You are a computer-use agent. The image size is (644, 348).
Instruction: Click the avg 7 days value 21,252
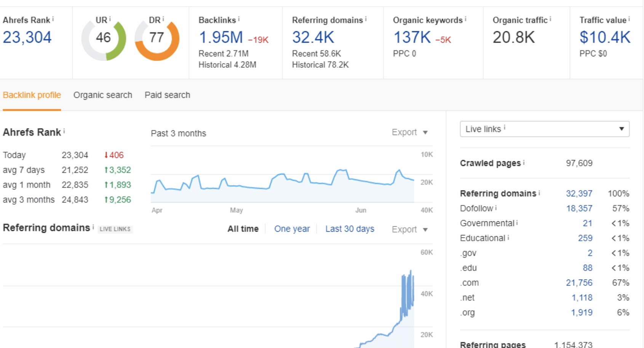pos(75,170)
